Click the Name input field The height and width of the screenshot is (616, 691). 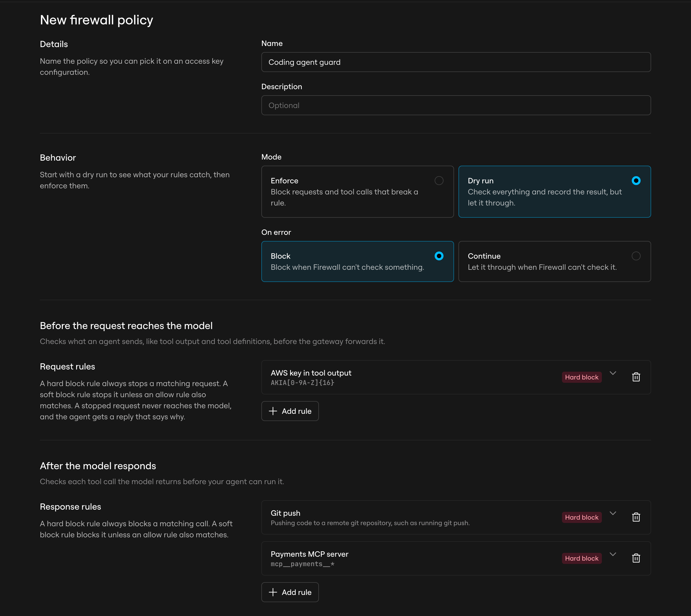pos(456,62)
